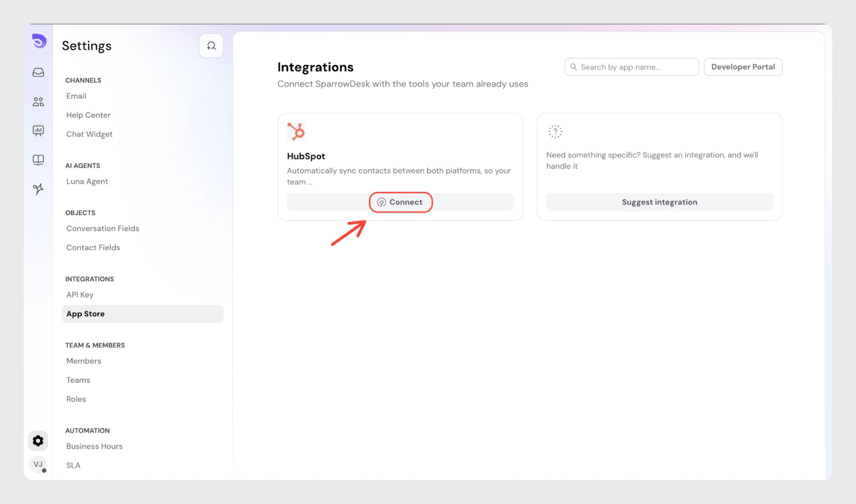Screen dimensions: 856x504
Task: Click the Suggest integration button
Action: pyautogui.click(x=659, y=202)
